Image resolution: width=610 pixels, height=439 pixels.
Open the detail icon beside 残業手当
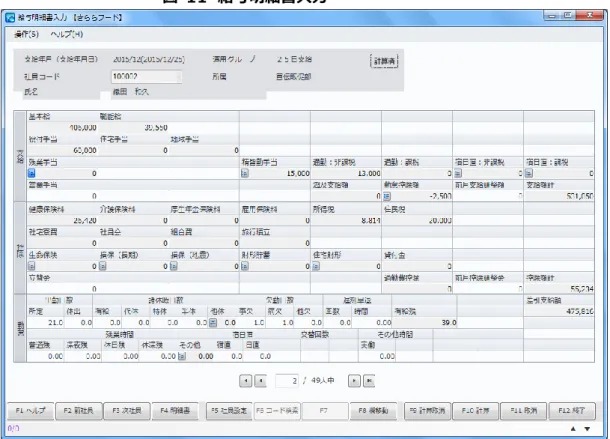pos(32,173)
